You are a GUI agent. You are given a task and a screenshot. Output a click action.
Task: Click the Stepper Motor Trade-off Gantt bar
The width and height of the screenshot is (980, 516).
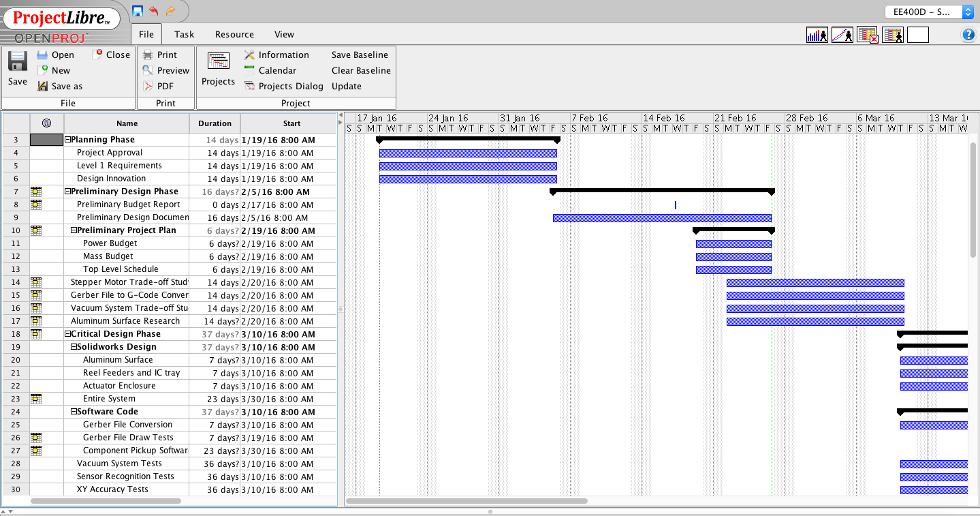[815, 282]
